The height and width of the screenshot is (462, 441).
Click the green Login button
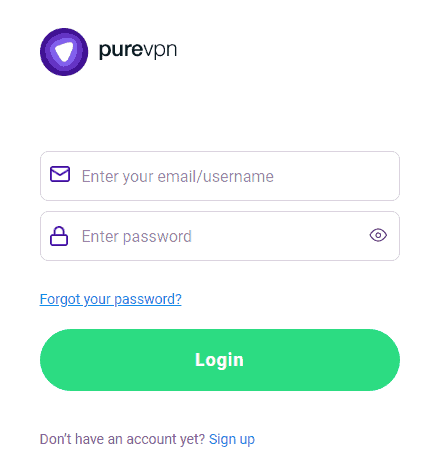tap(220, 360)
